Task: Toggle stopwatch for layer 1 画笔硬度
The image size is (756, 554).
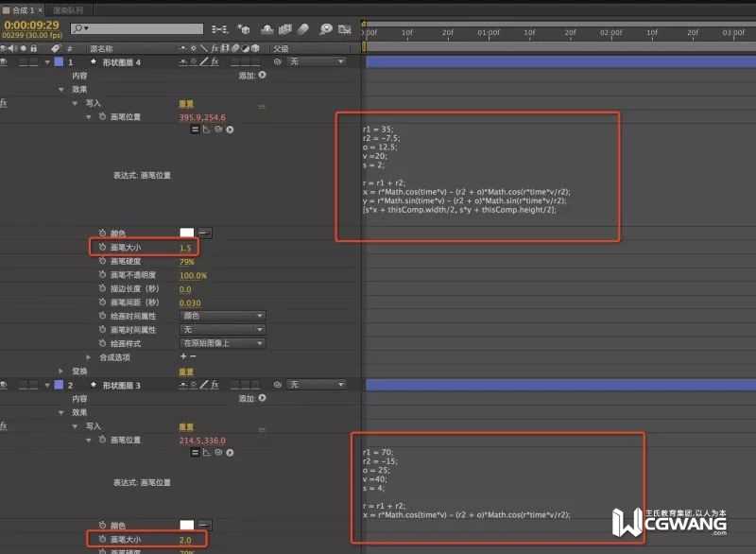Action: click(102, 261)
